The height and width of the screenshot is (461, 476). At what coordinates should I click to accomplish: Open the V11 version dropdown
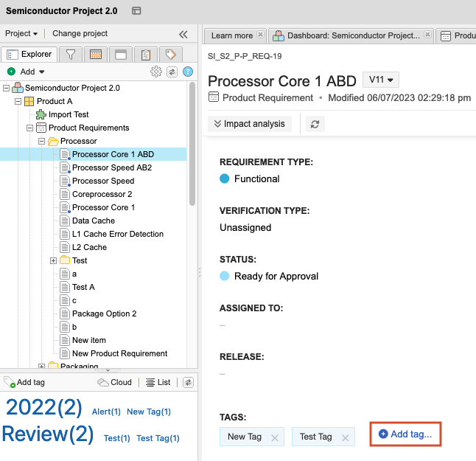[x=381, y=80]
